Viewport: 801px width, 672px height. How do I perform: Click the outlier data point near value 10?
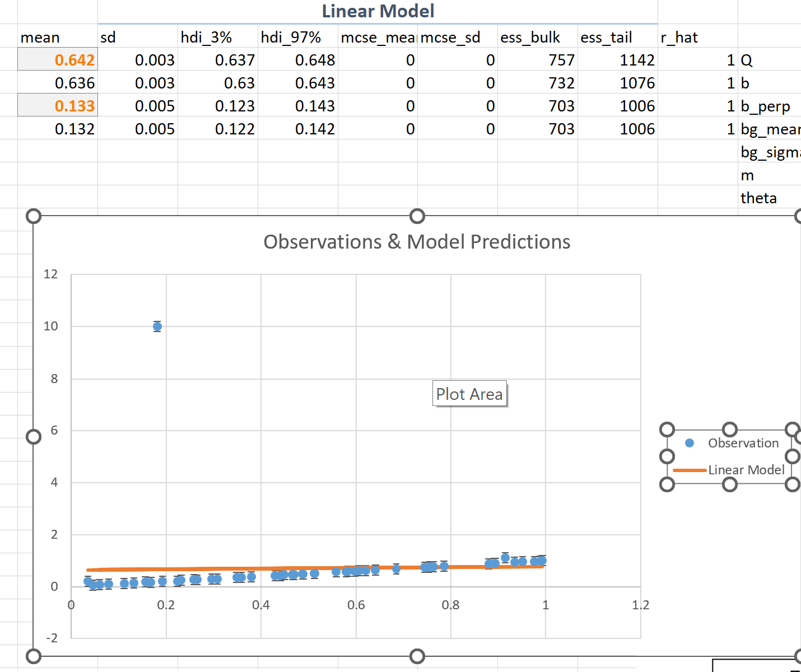click(x=157, y=326)
